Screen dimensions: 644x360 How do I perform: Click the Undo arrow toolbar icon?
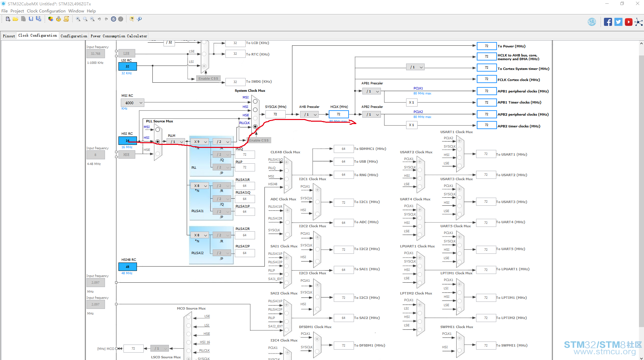[x=99, y=19]
